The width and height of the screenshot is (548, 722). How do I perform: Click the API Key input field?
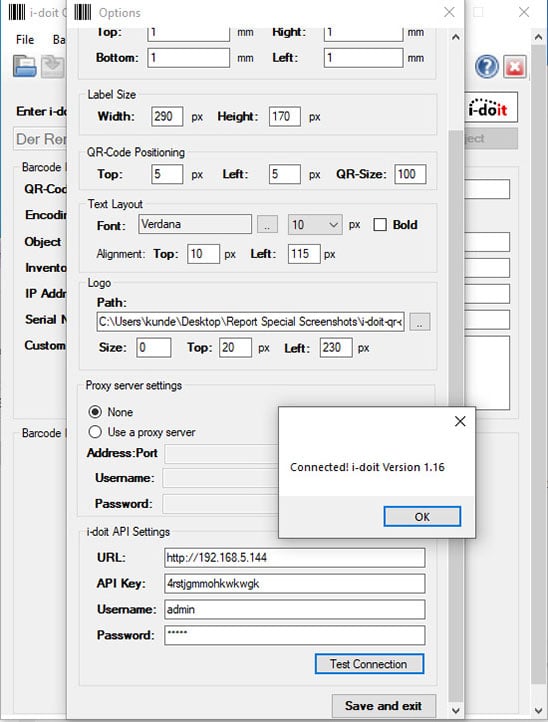[295, 584]
